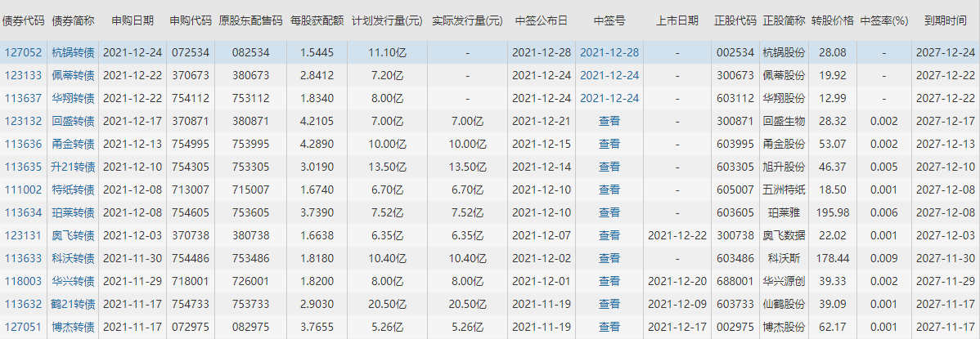Open the 科沃转债 bond name link
This screenshot has width=980, height=339.
(73, 258)
